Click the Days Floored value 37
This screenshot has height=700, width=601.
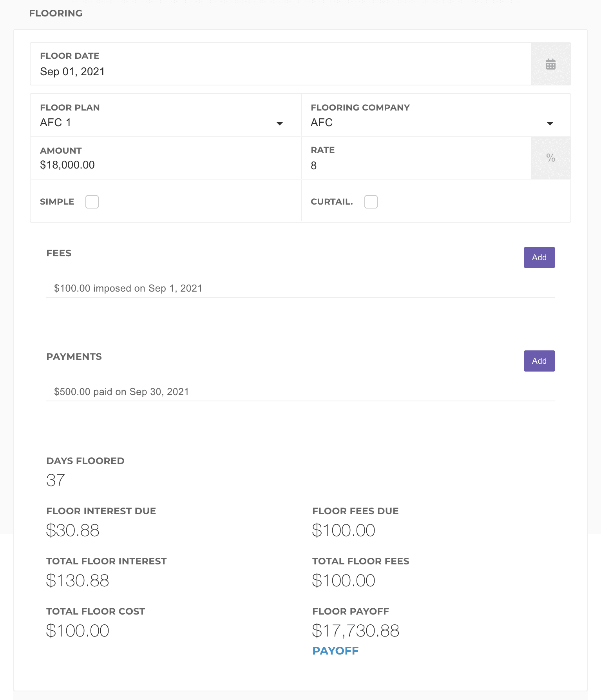[x=56, y=480]
